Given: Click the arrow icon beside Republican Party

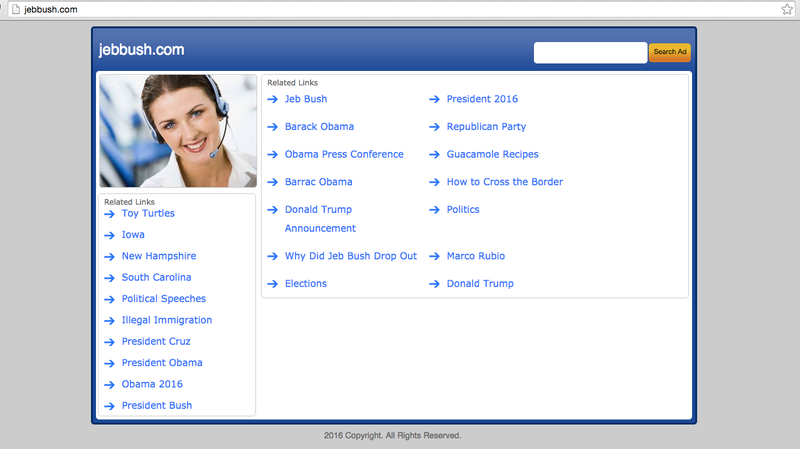Looking at the screenshot, I should (x=434, y=127).
